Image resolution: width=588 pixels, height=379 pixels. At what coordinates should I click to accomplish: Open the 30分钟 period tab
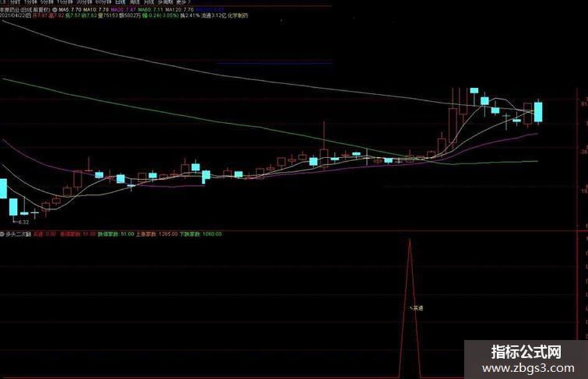(x=85, y=2)
